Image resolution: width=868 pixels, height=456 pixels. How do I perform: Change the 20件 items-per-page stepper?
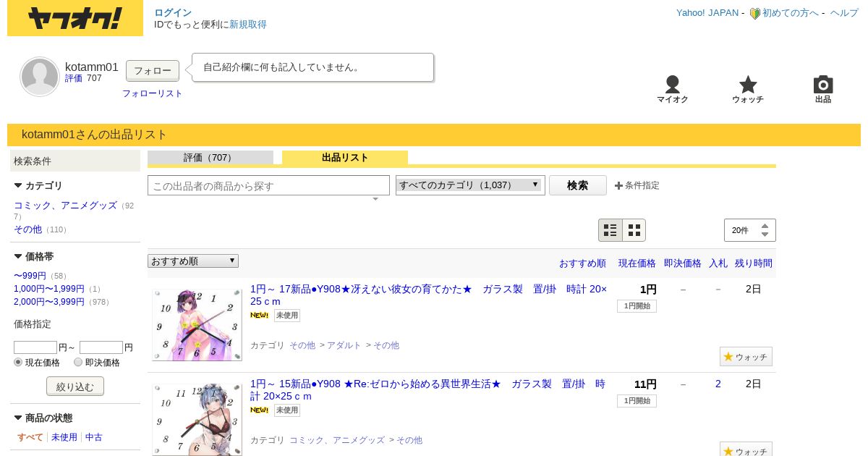pyautogui.click(x=750, y=230)
